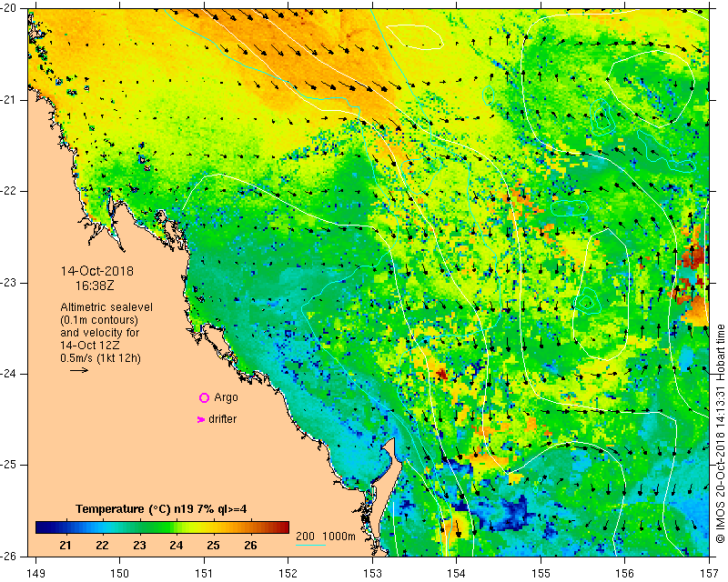Image resolution: width=728 pixels, height=582 pixels.
Task: Click the temperature color bar legend
Action: pyautogui.click(x=162, y=527)
